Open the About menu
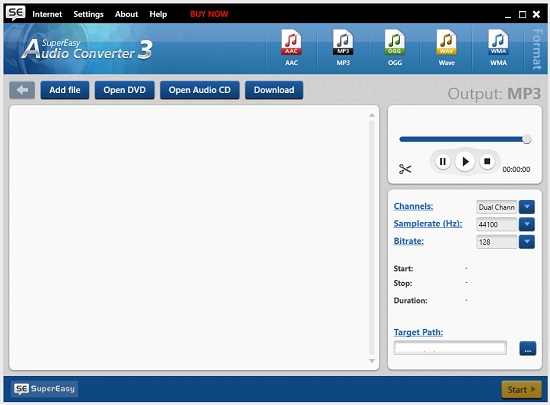Image resolution: width=550 pixels, height=405 pixels. (126, 14)
